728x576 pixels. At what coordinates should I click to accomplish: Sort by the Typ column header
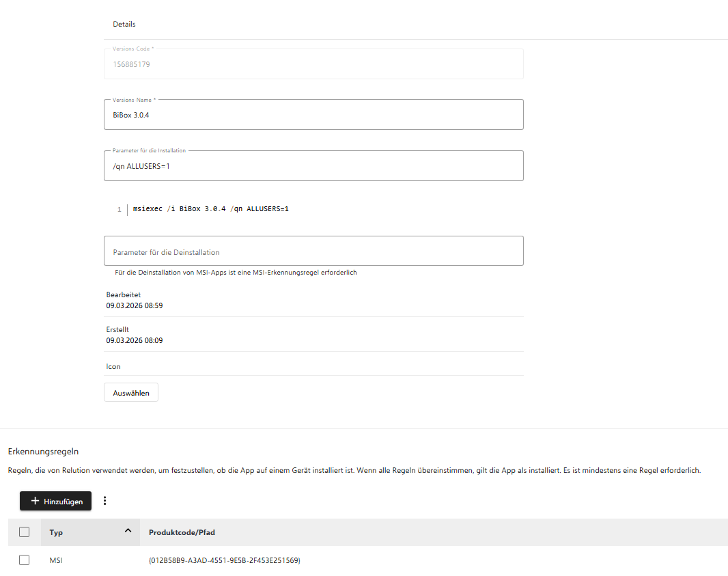[56, 532]
